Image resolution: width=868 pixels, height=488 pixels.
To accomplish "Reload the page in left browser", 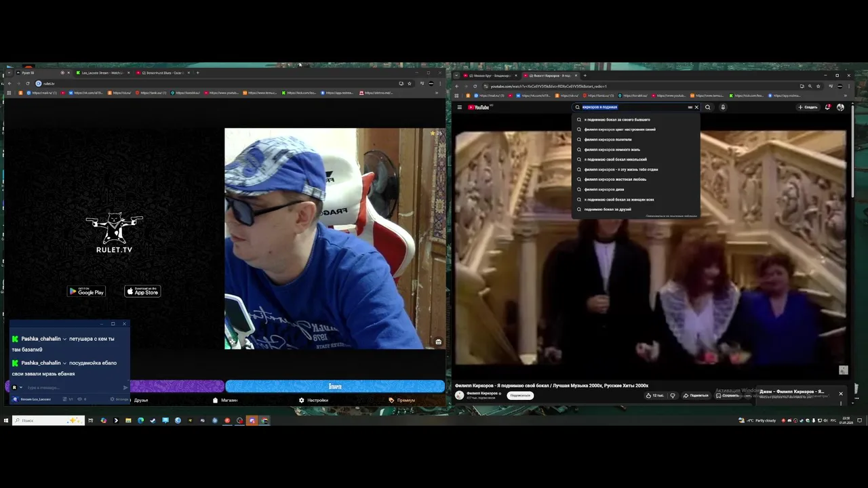I will [27, 83].
